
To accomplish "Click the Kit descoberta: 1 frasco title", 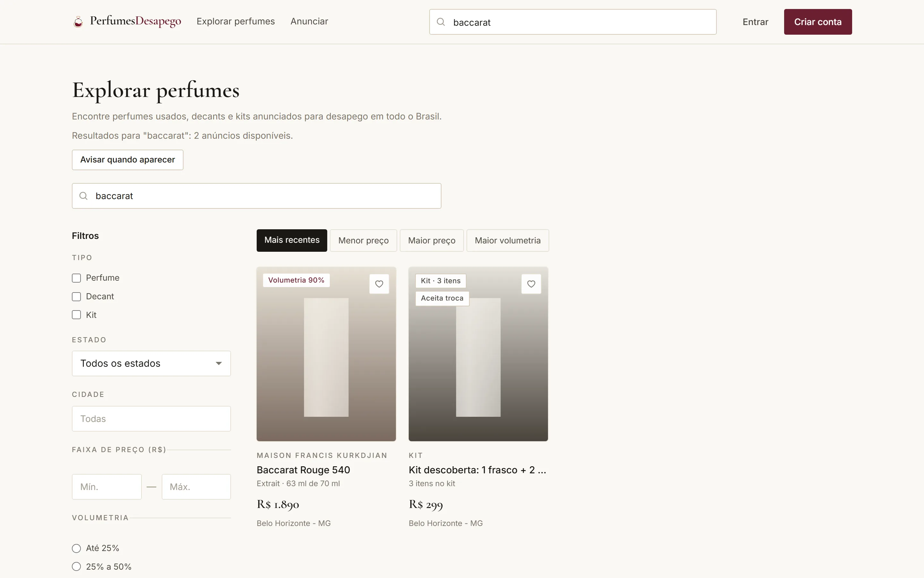I will point(478,470).
